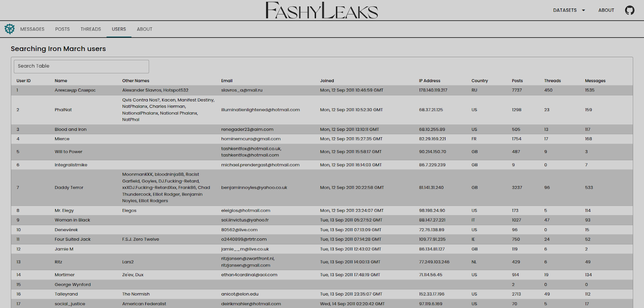
Task: Sort by the User ID column header
Action: pyautogui.click(x=23, y=81)
